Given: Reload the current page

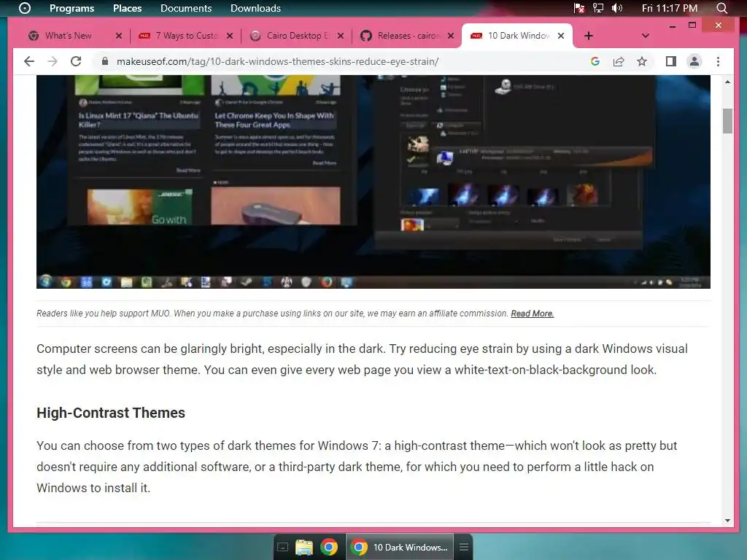Looking at the screenshot, I should pyautogui.click(x=76, y=61).
